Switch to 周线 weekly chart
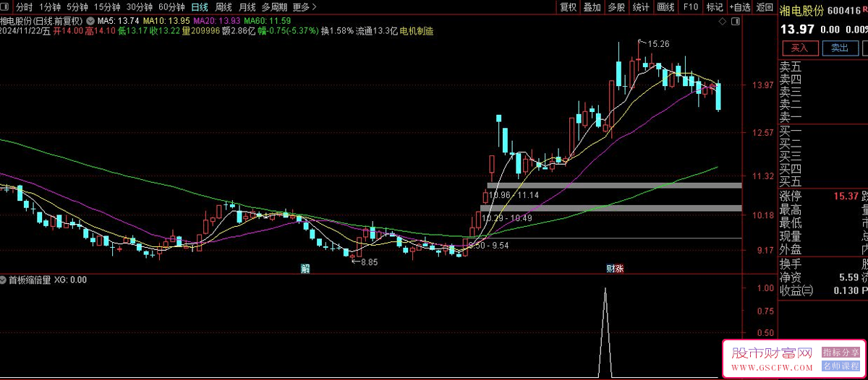The image size is (868, 380). (224, 7)
